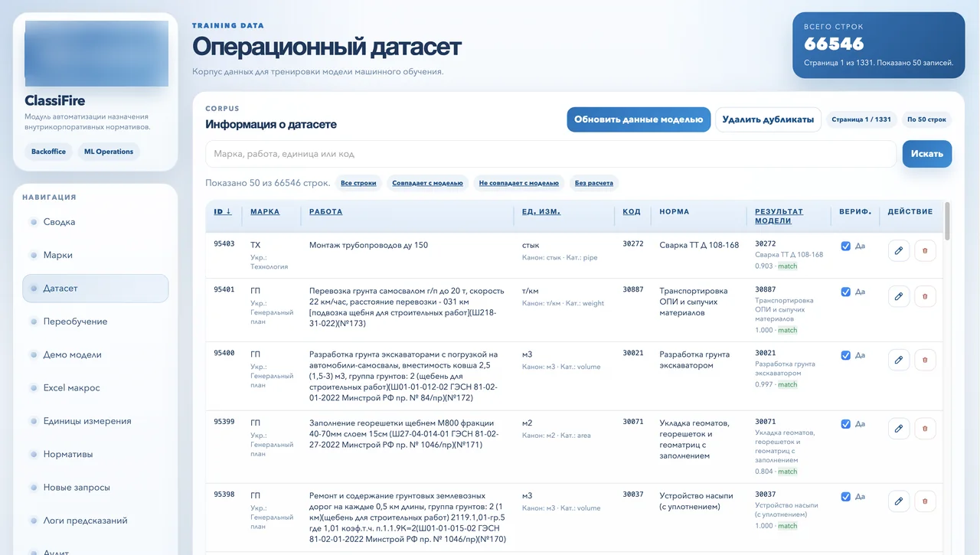Click work text Монтаж трубопроводов ду 150
This screenshot has height=555, width=980.
(x=369, y=246)
